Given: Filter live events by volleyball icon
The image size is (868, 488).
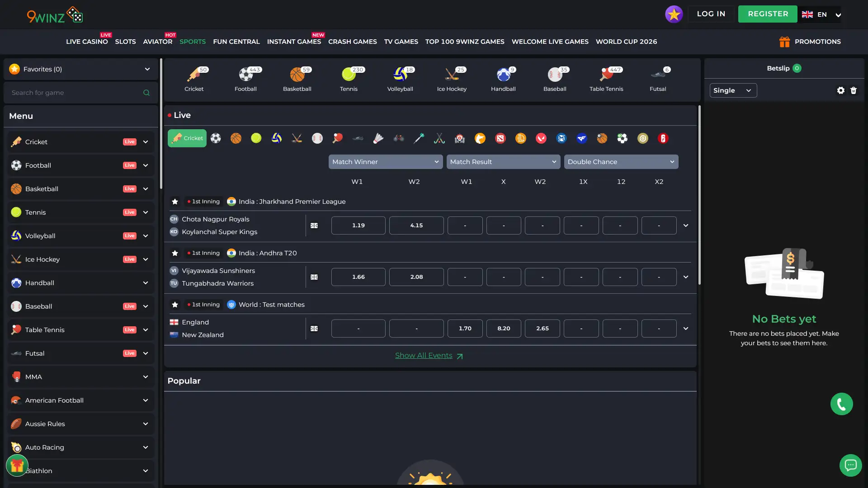Looking at the screenshot, I should click(x=277, y=138).
